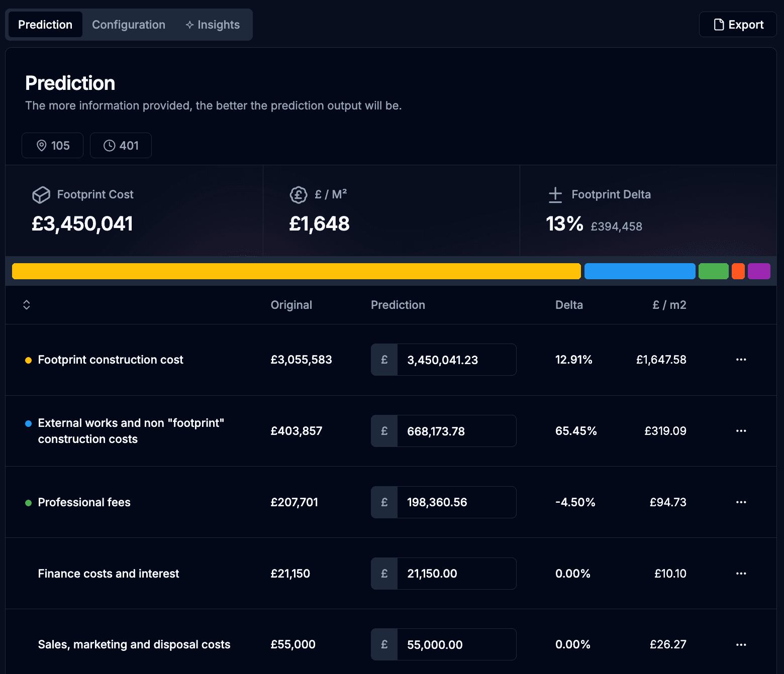Edit the Professional fees prediction field
784x674 pixels.
tap(456, 502)
